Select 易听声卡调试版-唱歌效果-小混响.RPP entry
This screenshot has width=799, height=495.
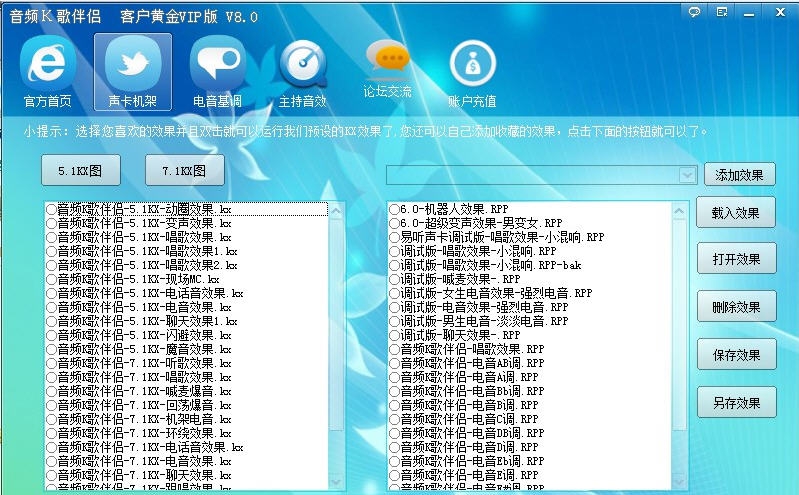click(x=496, y=237)
